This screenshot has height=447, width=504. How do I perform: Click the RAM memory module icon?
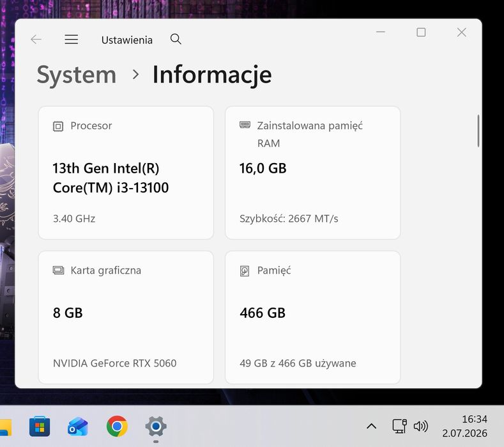point(245,125)
